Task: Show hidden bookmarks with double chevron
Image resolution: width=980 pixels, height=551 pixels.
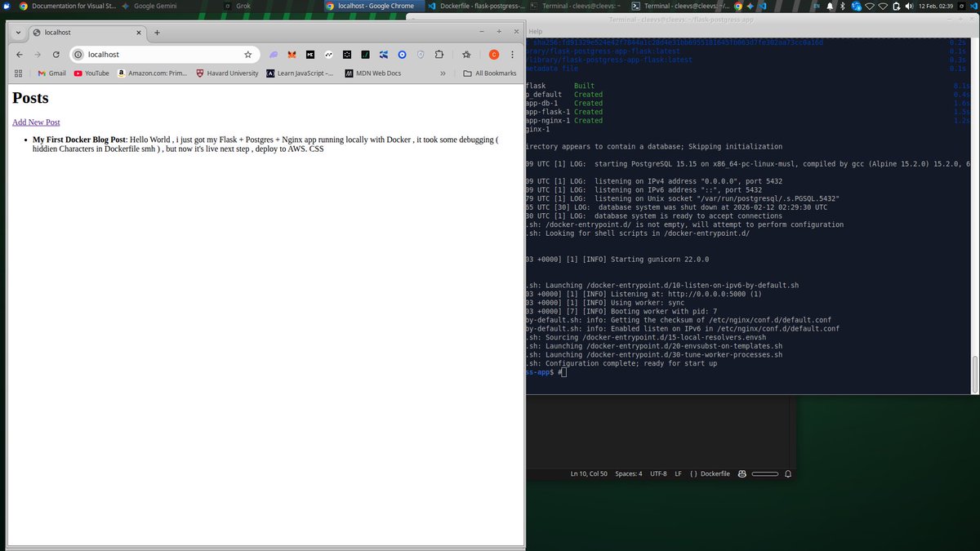Action: pyautogui.click(x=443, y=73)
